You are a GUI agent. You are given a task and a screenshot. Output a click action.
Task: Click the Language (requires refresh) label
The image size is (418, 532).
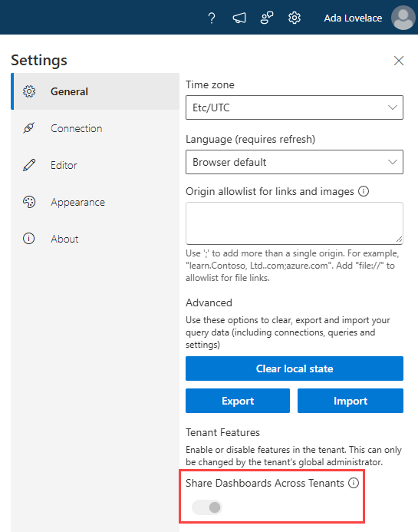250,140
